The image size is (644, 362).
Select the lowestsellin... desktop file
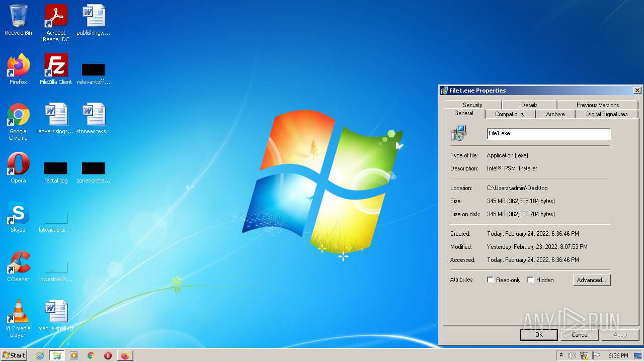click(x=56, y=270)
